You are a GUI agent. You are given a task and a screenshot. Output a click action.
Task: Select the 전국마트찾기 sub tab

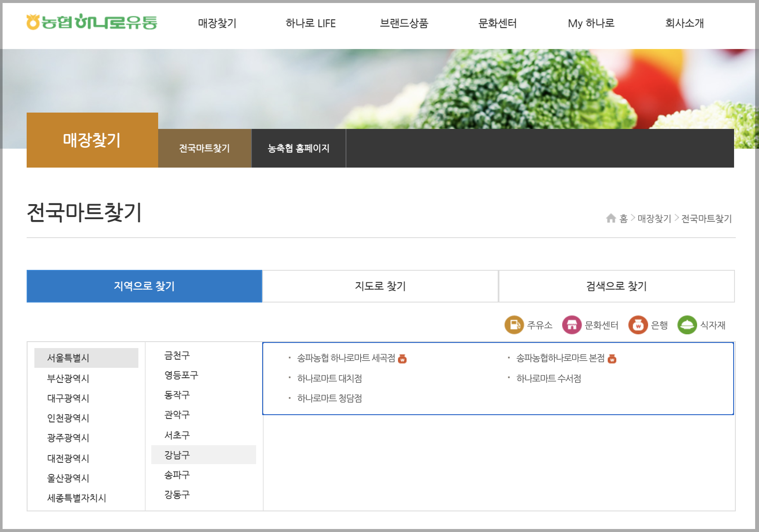(x=205, y=148)
